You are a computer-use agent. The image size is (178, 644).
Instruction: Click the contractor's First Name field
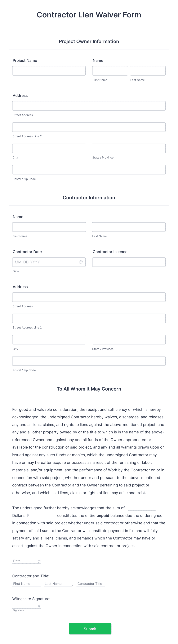tap(49, 227)
